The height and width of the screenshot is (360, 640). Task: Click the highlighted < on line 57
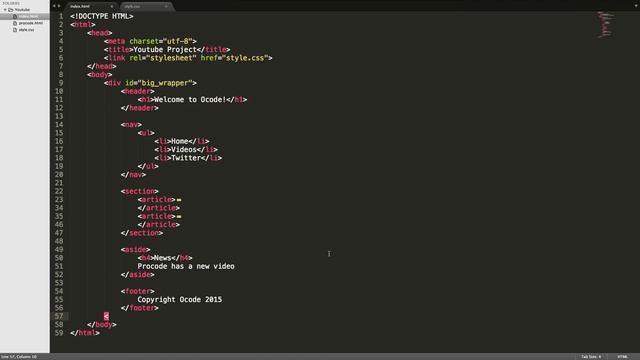106,316
